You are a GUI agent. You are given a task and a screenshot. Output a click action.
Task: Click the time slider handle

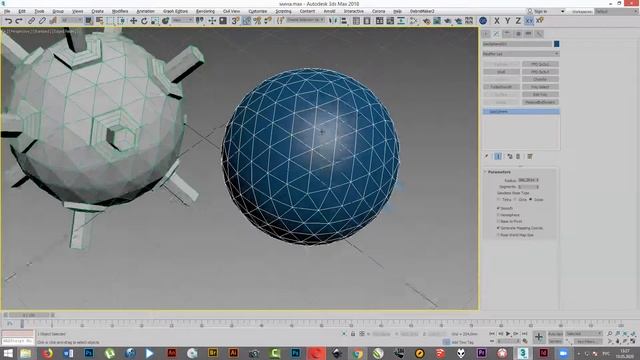click(x=29, y=315)
